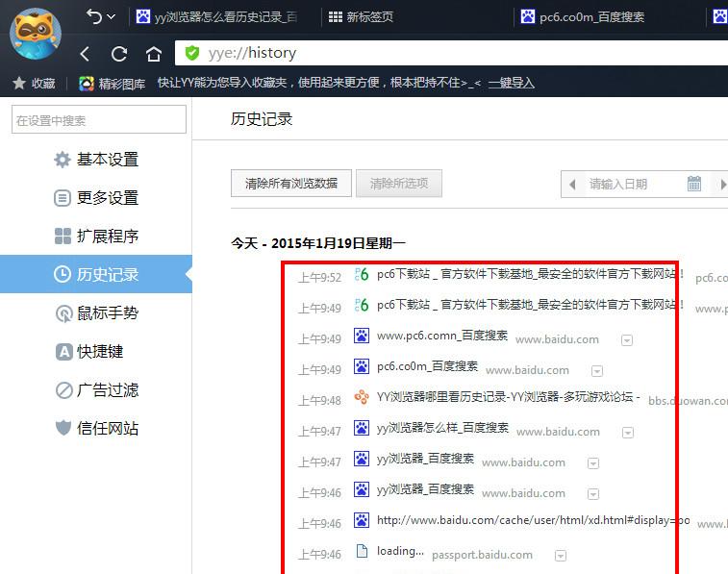Screen dimensions: 728x574
Task: Open 精彩图库 bookmark
Action: click(x=112, y=84)
